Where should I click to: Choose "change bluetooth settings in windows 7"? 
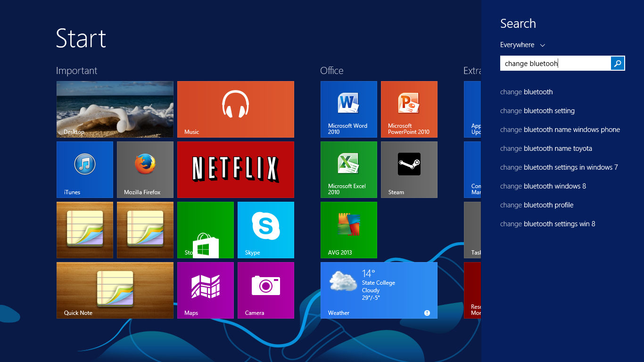(x=559, y=167)
